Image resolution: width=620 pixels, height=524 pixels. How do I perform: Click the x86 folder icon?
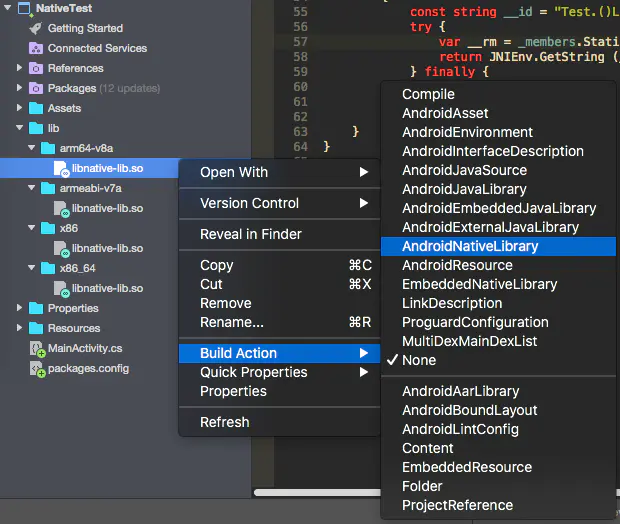click(48, 228)
